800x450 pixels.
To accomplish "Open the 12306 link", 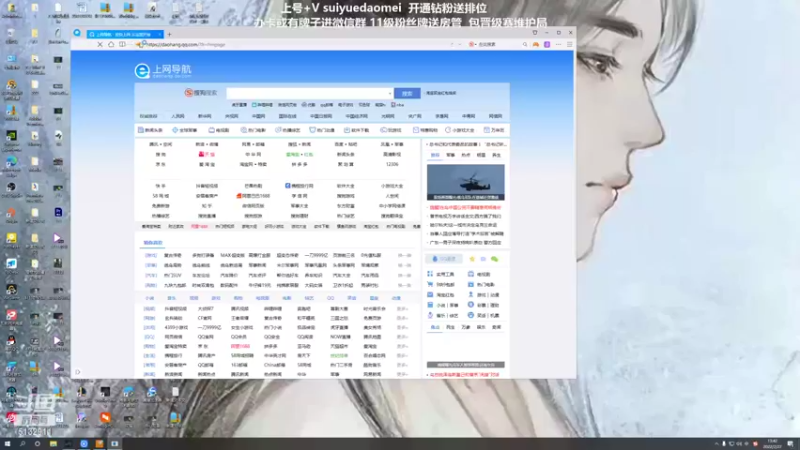I will pos(392,164).
